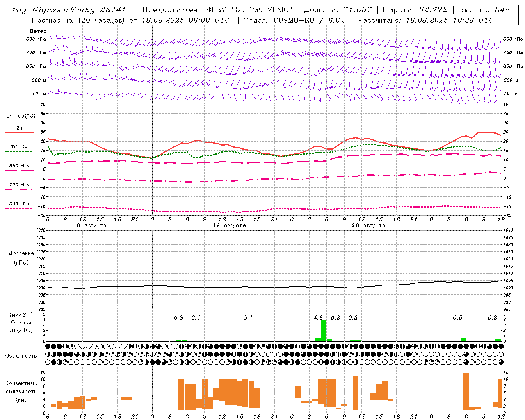Click the tallest green precipitation bar
The image size is (525, 420).
(324, 330)
